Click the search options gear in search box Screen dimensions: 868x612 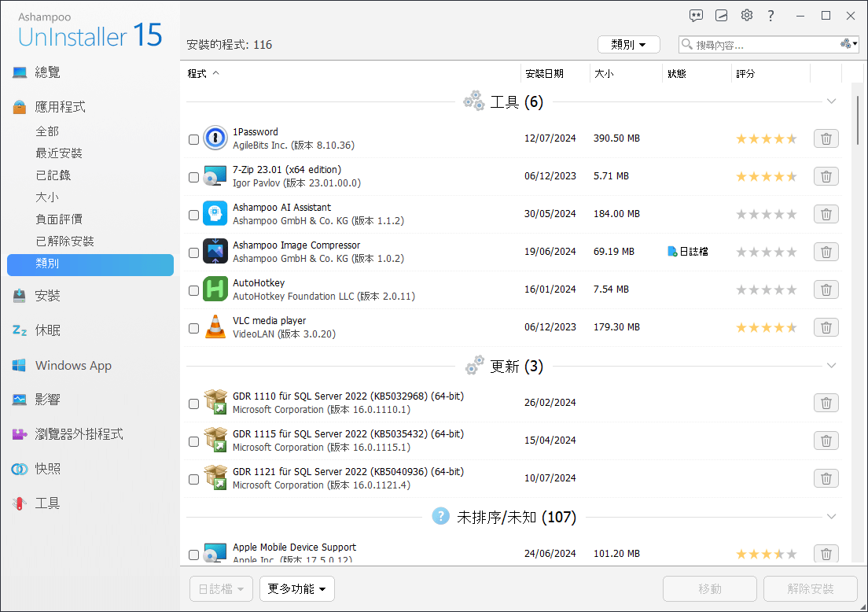848,44
